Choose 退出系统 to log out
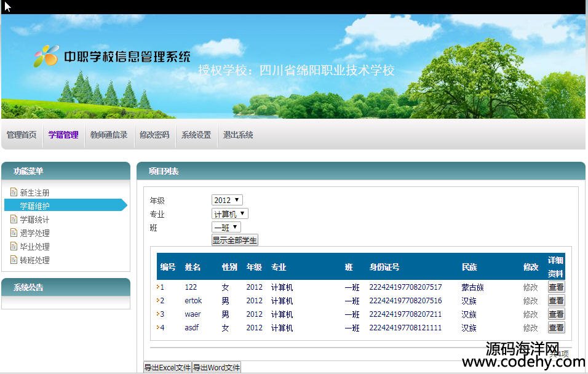Viewport: 588px width, 374px height. click(x=238, y=135)
